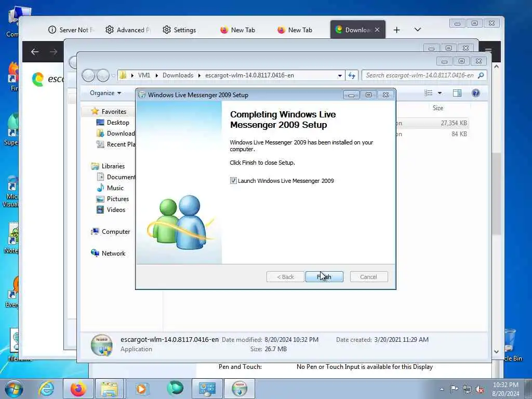
Task: Open Firefox from the taskbar
Action: tap(78, 389)
